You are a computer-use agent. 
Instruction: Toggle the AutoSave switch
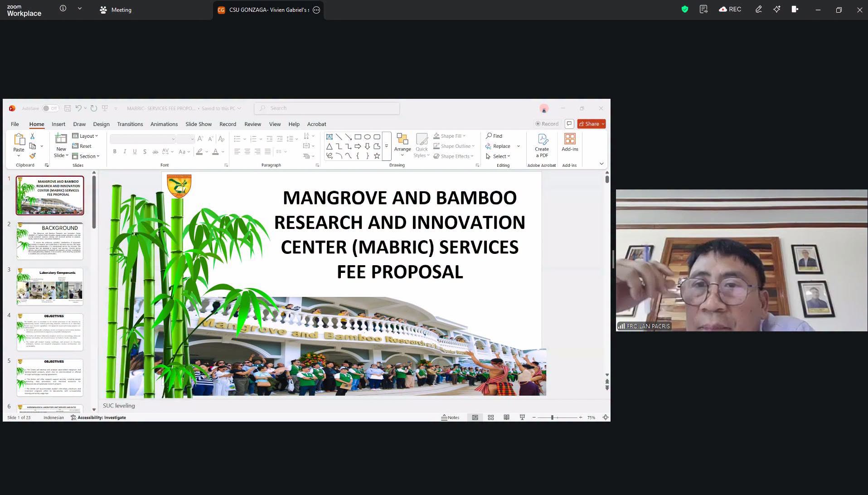click(50, 108)
